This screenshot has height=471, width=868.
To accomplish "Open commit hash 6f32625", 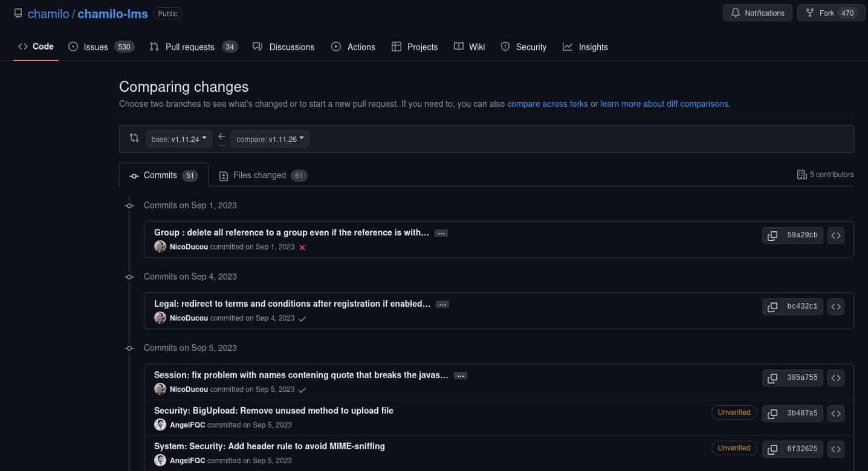I will point(802,449).
